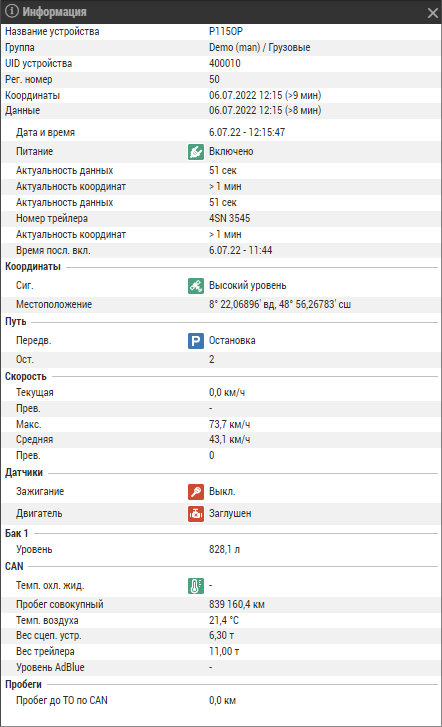442x727 pixels.
Task: Select the Координаты section header
Action: click(33, 267)
